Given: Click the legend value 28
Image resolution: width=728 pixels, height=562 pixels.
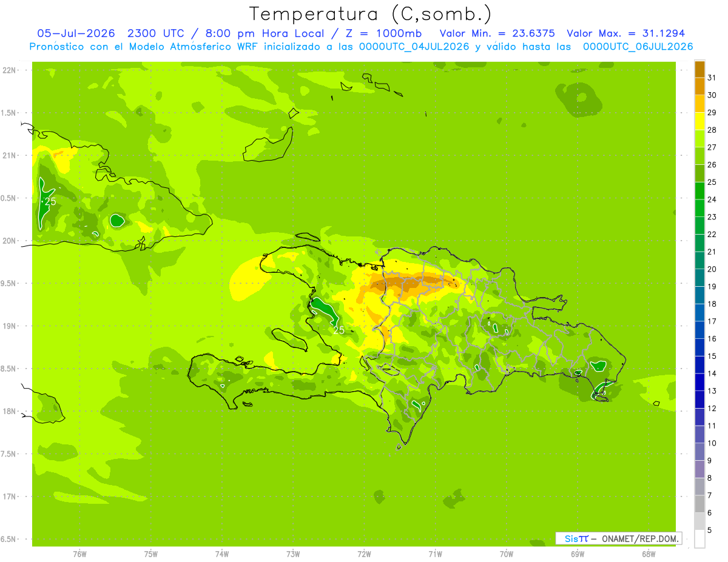Looking at the screenshot, I should pos(712,130).
